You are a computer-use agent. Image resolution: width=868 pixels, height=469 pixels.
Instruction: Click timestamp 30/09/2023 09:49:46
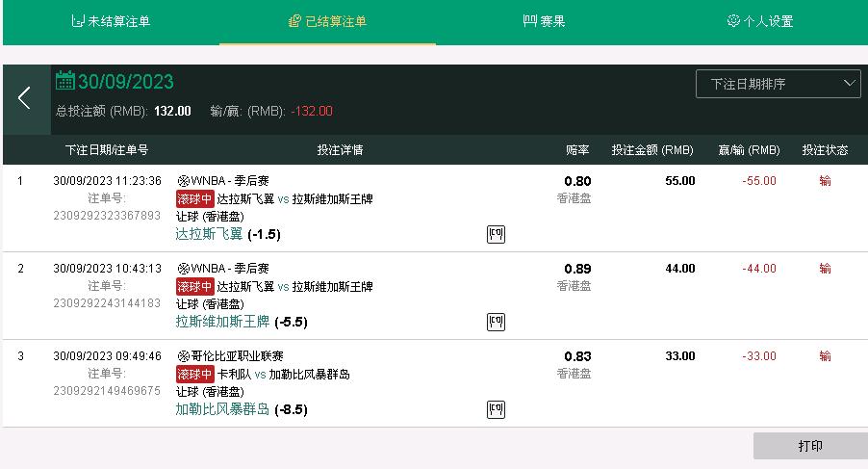click(108, 355)
